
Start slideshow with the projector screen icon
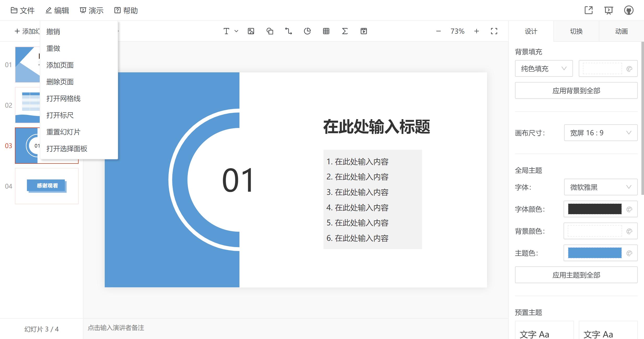(608, 10)
